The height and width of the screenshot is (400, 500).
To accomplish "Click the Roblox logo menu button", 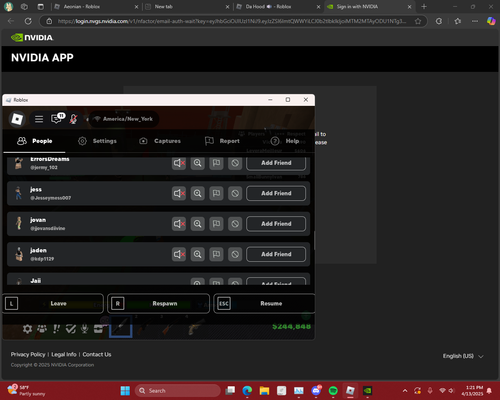I will coord(17,119).
